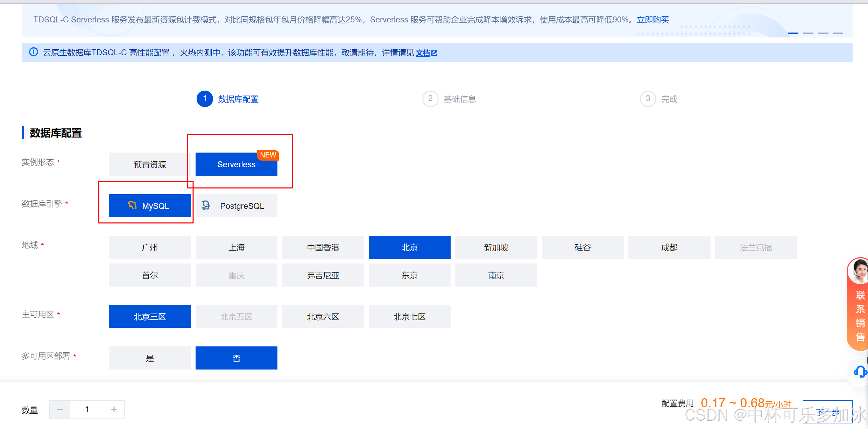Select 法兰克福 region
The height and width of the screenshot is (429, 868).
[756, 247]
